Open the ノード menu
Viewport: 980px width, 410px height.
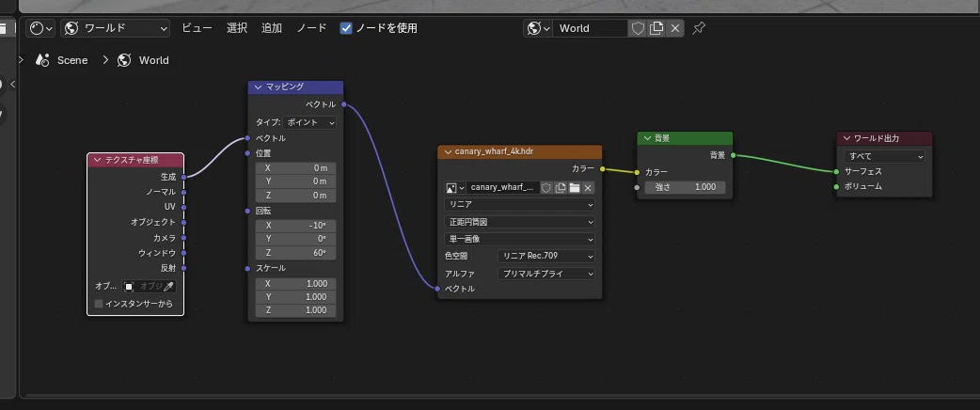coord(311,28)
